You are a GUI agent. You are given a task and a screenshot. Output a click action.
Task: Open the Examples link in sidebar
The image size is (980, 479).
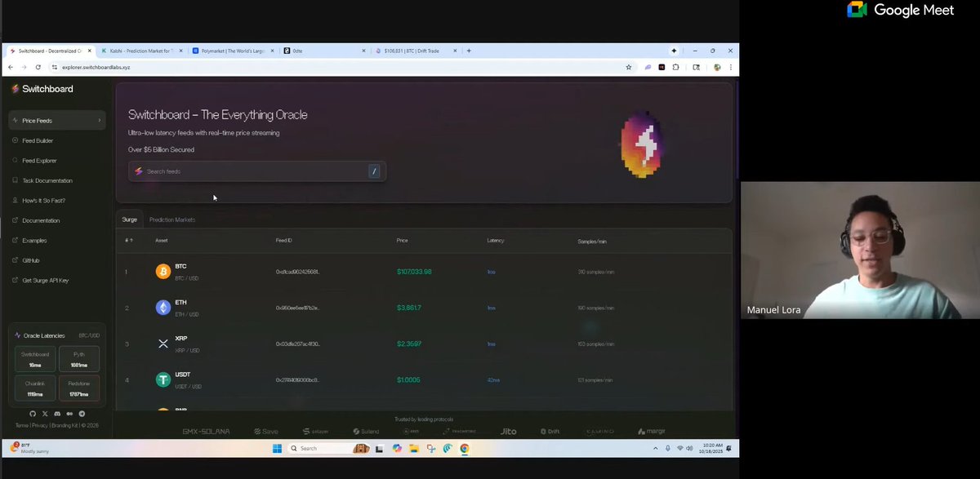click(x=34, y=241)
